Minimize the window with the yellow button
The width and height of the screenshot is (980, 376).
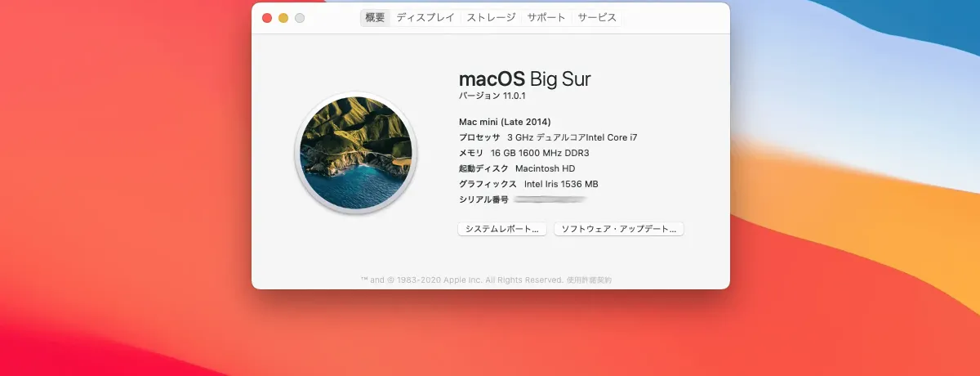pyautogui.click(x=283, y=18)
